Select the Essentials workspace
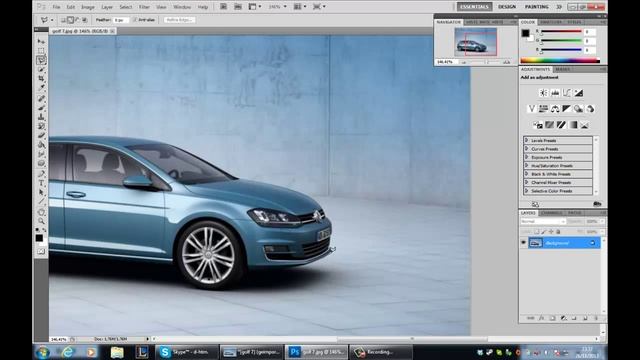This screenshot has width=640, height=360. tap(474, 7)
